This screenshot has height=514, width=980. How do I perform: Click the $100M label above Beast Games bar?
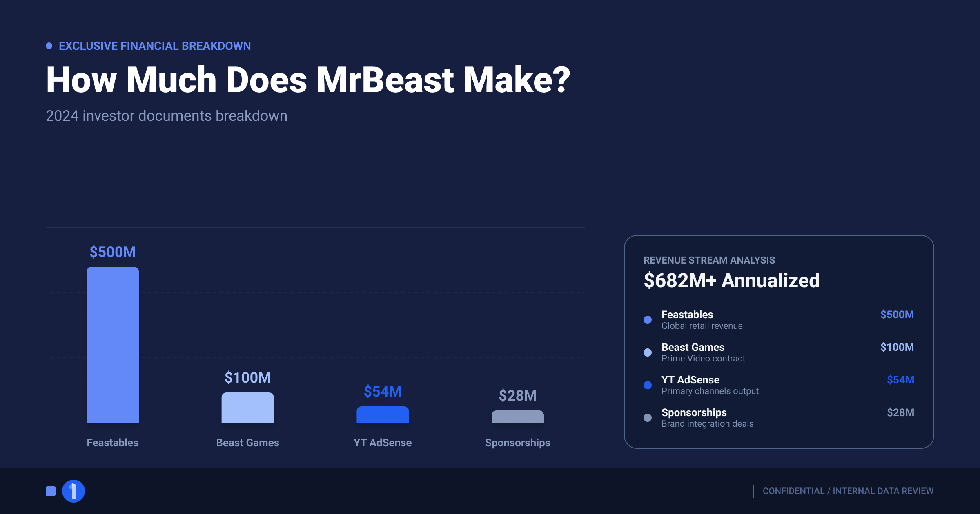coord(248,378)
